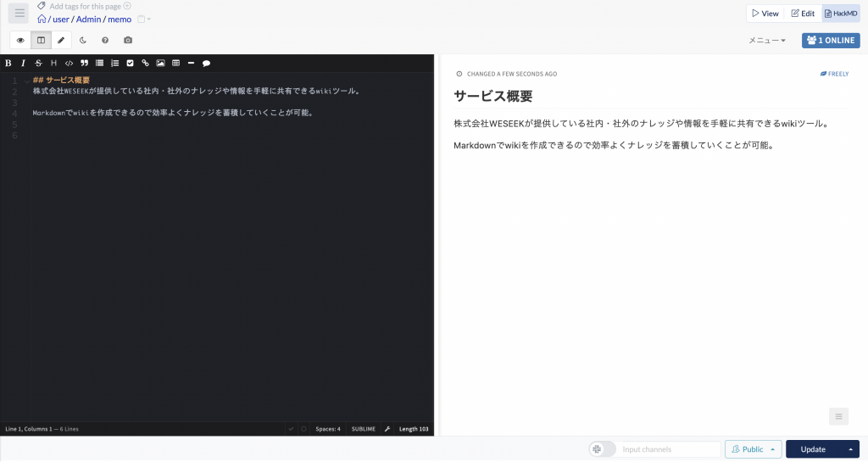
Task: Collapse the heading fold arrow on line 1
Action: point(26,81)
